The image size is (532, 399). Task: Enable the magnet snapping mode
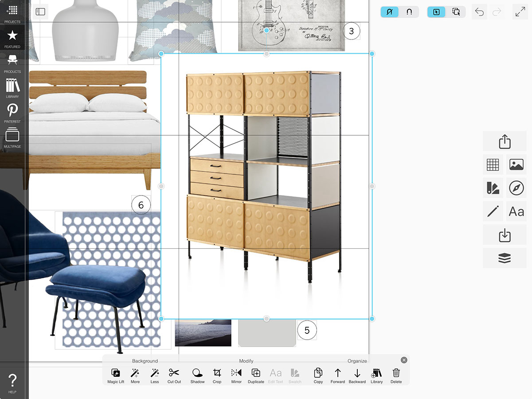(409, 12)
